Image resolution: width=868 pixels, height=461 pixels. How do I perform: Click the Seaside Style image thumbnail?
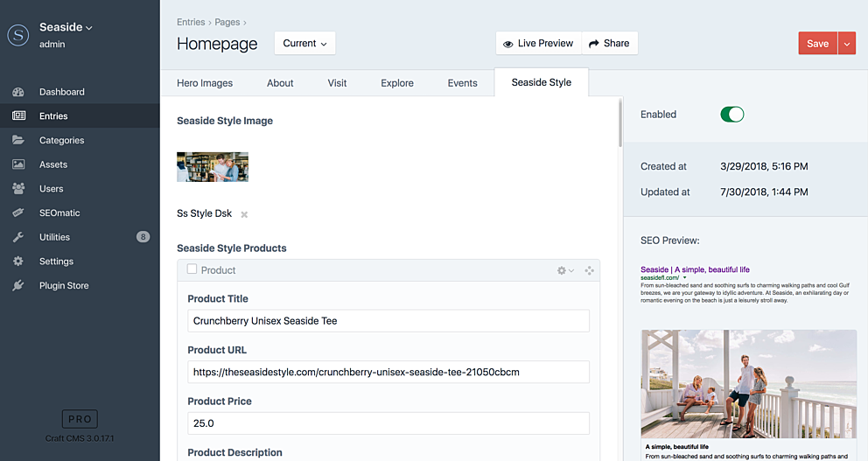213,167
